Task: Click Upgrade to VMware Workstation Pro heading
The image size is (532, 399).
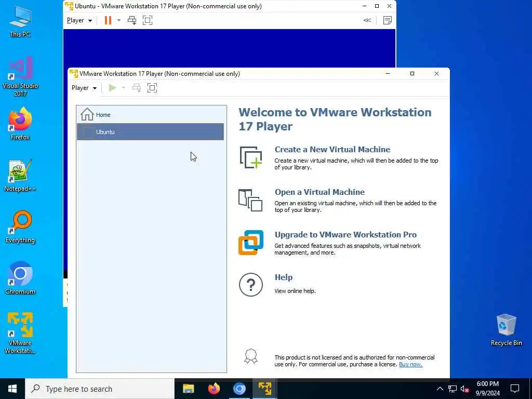Action: point(345,234)
